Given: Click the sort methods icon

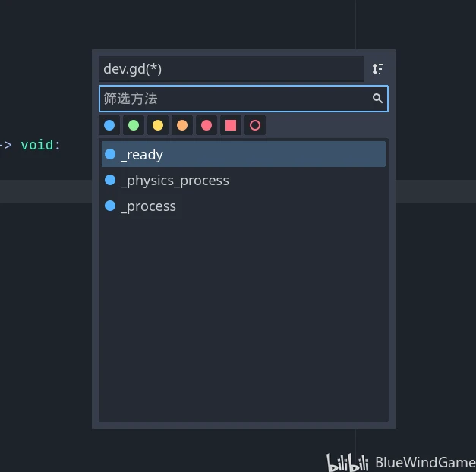Looking at the screenshot, I should coord(377,69).
